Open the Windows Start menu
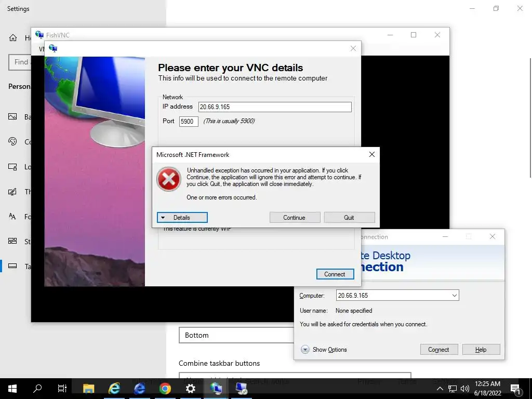532x399 pixels. pos(12,388)
